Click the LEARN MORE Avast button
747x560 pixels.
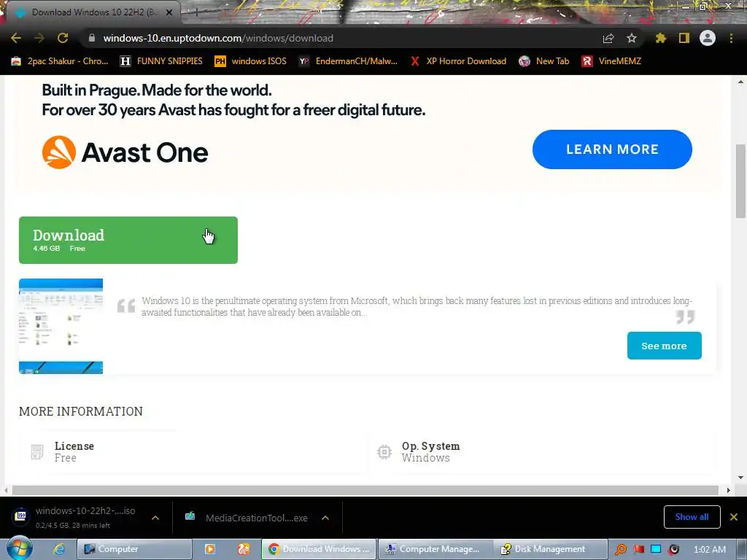(612, 149)
